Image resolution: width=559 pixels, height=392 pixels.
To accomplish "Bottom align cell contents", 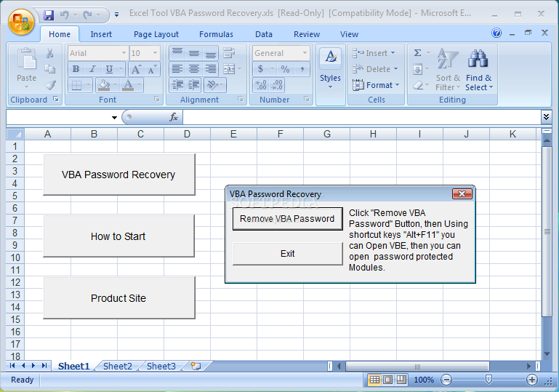I will click(210, 53).
